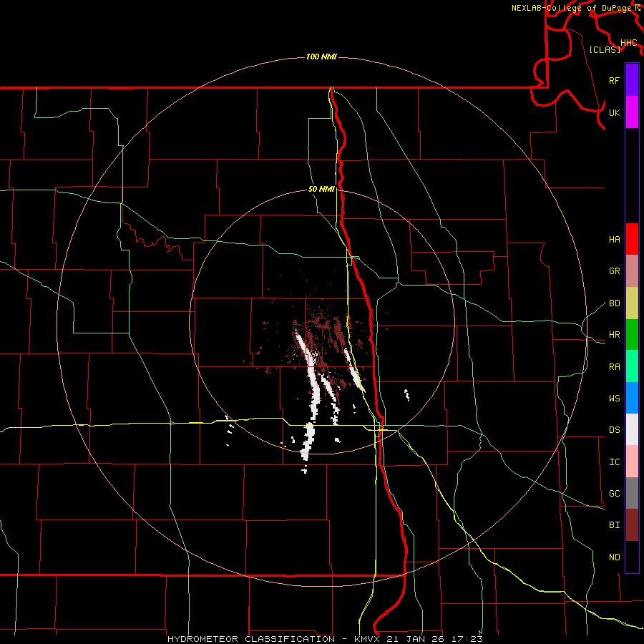The image size is (644, 644).
Task: Click the GR legend label
Action: tap(614, 271)
